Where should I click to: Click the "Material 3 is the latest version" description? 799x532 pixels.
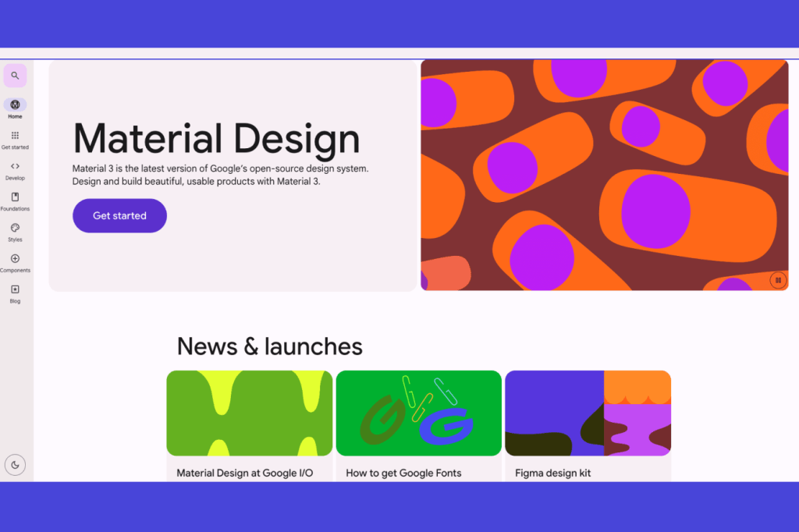pos(220,175)
